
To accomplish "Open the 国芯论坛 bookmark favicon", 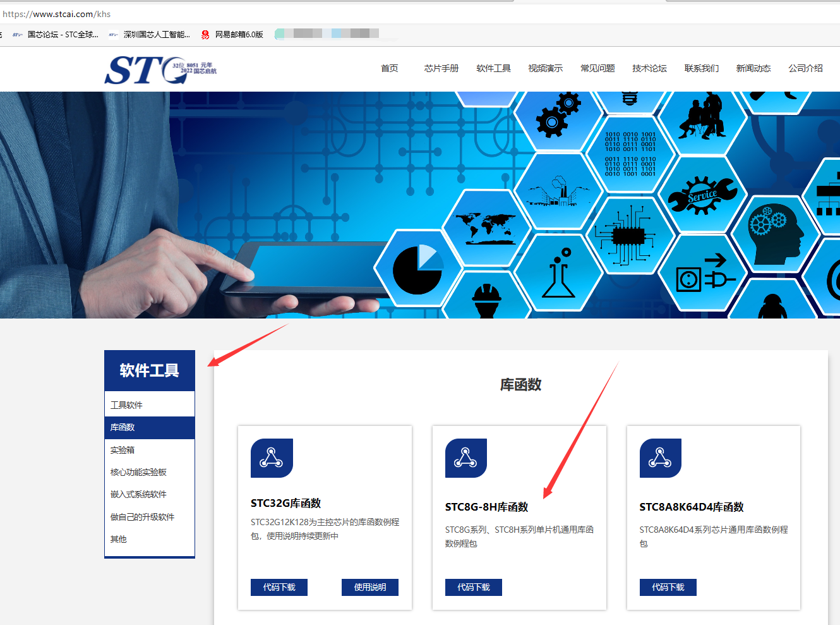I will 18,35.
